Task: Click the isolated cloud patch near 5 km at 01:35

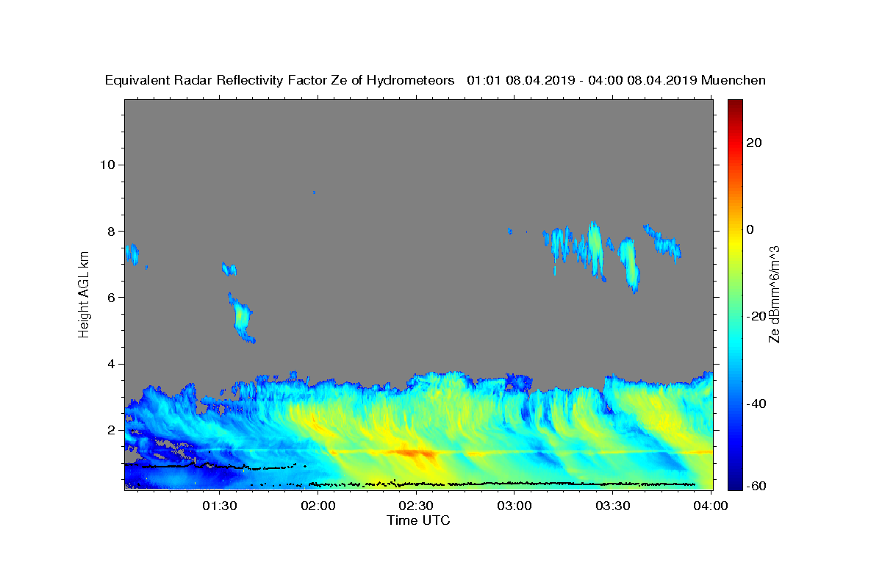Action: [240, 318]
